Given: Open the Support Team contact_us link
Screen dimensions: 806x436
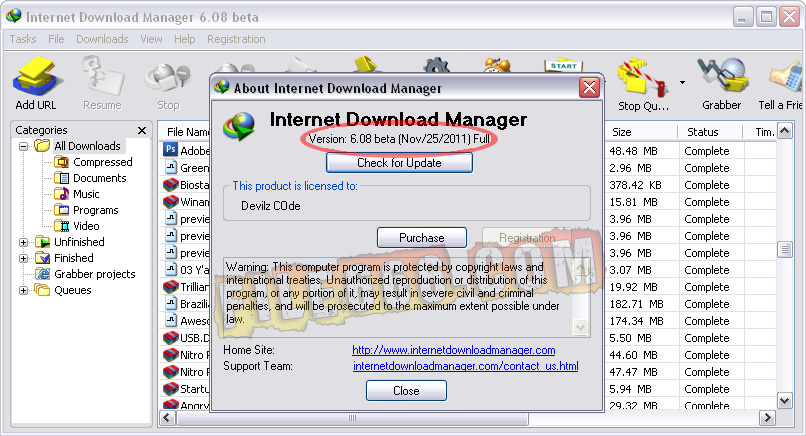Looking at the screenshot, I should click(x=465, y=366).
